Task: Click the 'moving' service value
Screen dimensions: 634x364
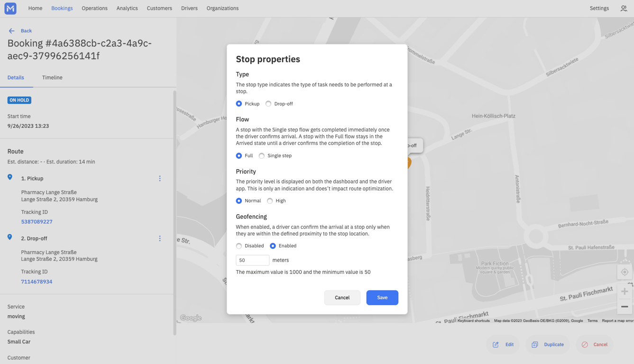Action: click(16, 317)
